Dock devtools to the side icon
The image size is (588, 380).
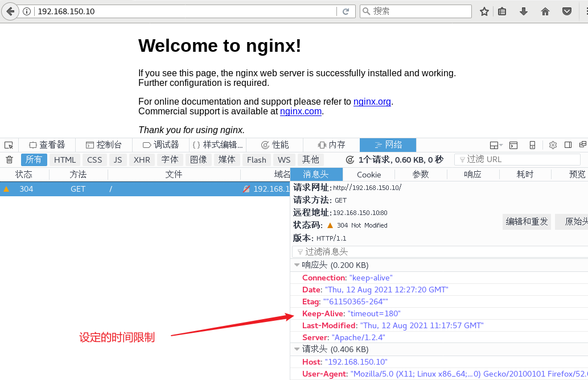click(x=568, y=144)
